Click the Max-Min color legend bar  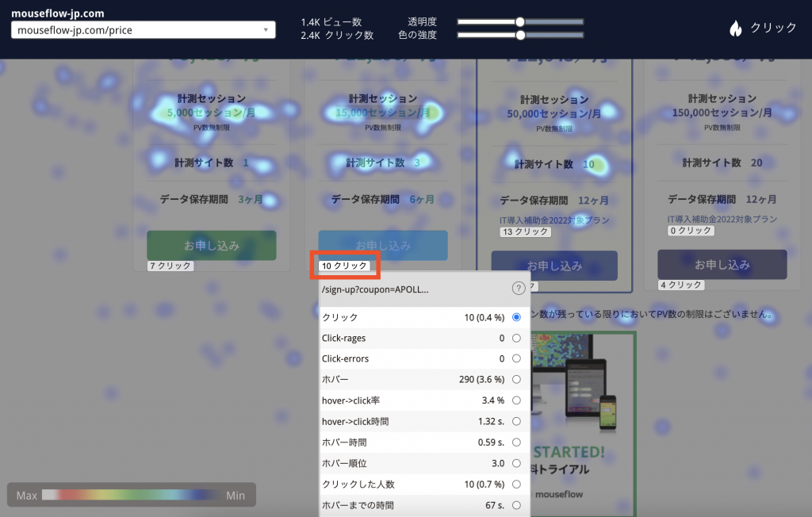coord(132,495)
